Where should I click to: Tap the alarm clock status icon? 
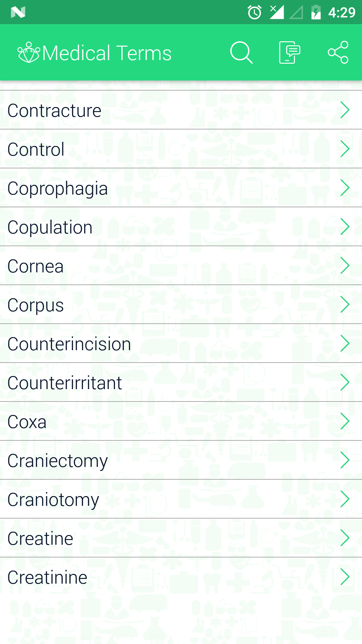click(x=254, y=12)
